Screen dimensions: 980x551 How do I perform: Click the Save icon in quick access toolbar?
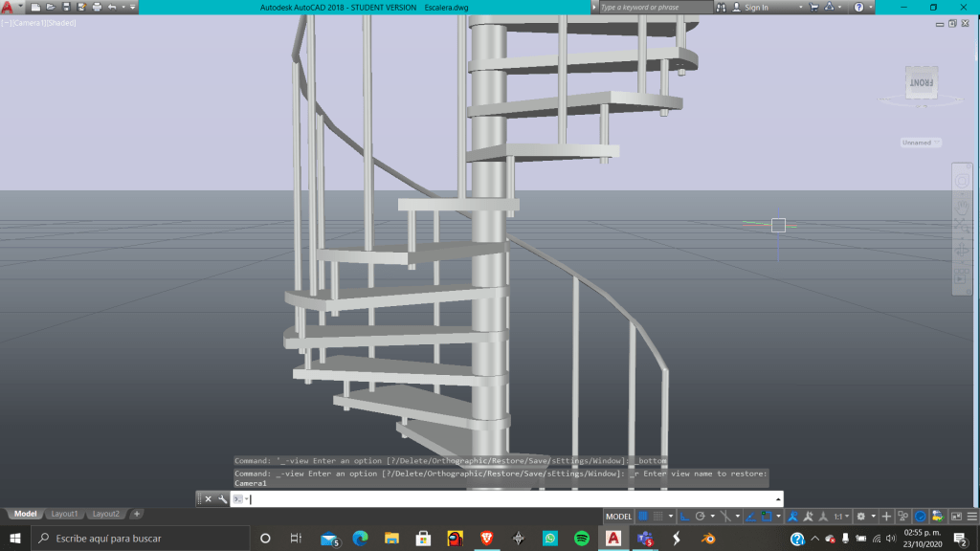[66, 7]
